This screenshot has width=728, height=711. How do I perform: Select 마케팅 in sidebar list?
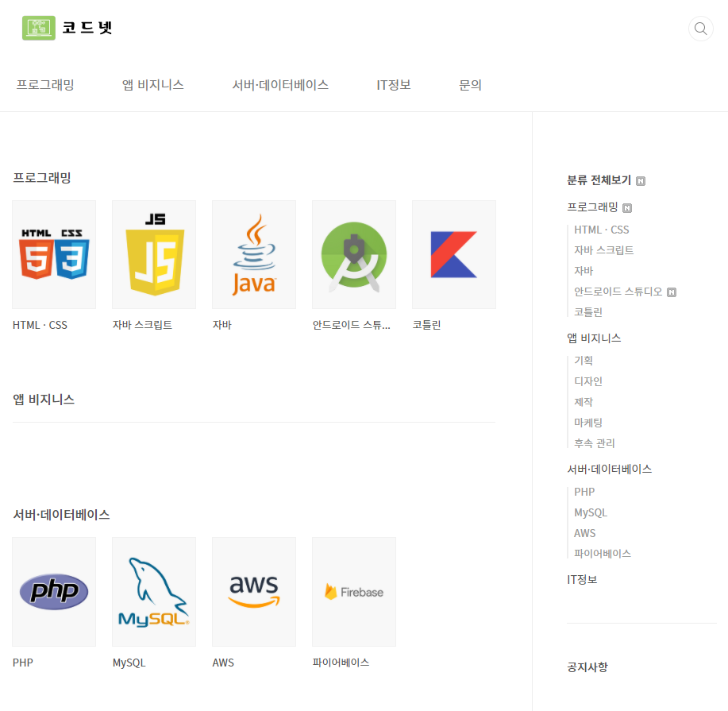[x=587, y=423]
